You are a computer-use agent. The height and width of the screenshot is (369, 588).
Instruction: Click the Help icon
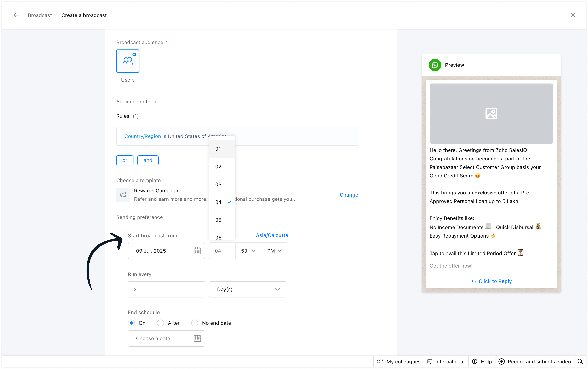(x=475, y=362)
